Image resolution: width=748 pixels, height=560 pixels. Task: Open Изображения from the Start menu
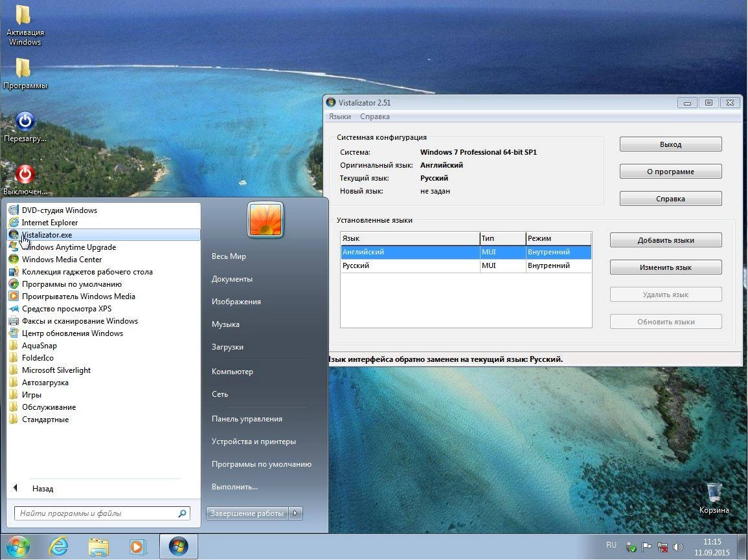[236, 302]
